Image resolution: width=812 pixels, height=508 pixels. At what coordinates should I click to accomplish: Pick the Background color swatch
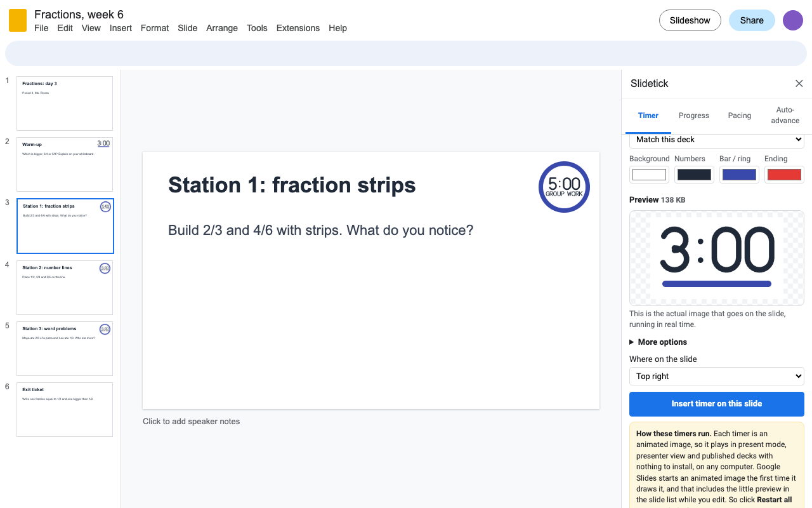tap(650, 175)
